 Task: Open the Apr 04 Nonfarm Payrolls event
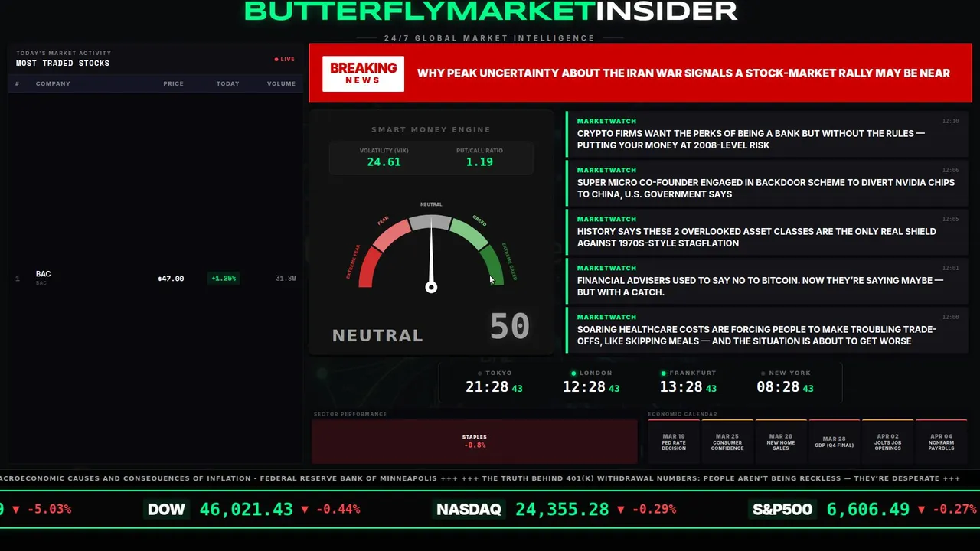tap(942, 442)
